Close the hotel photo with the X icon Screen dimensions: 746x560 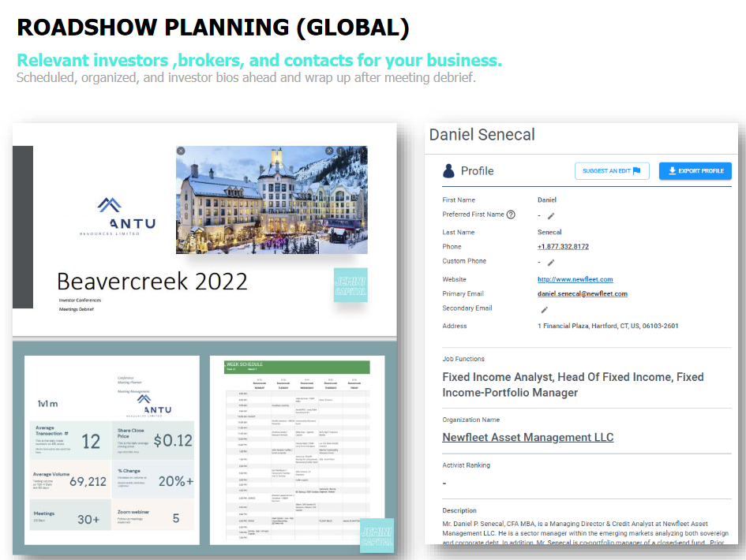coord(181,151)
